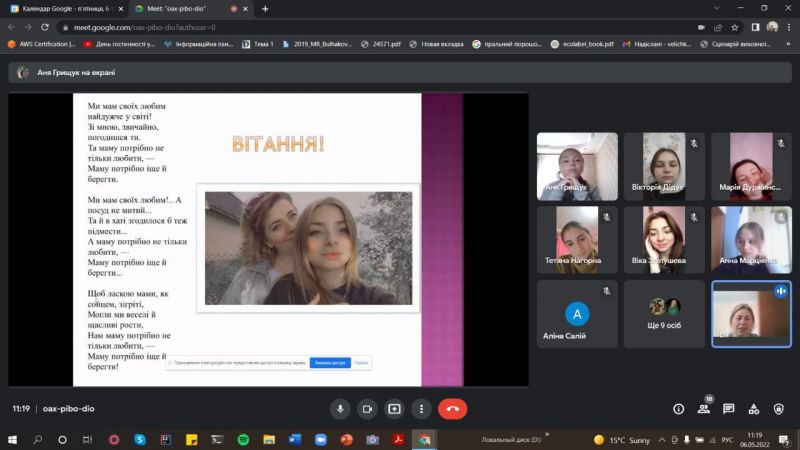Click the camera permission icon in address bar

701,28
